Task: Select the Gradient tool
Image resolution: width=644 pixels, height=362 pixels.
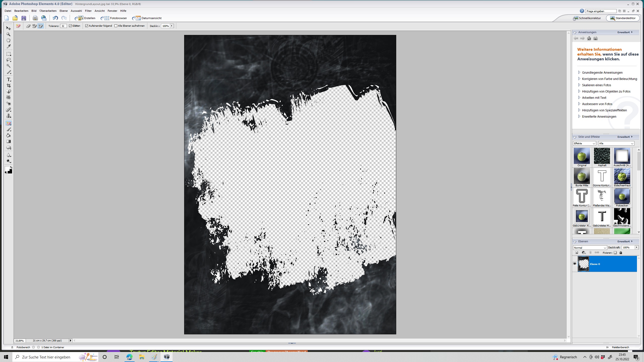Action: click(9, 142)
